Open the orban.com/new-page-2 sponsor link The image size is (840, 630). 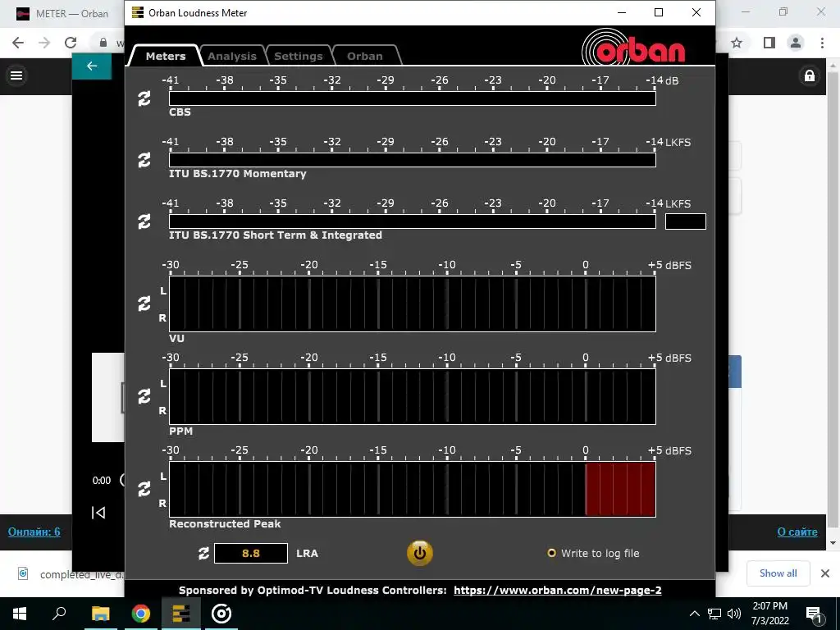[558, 591]
